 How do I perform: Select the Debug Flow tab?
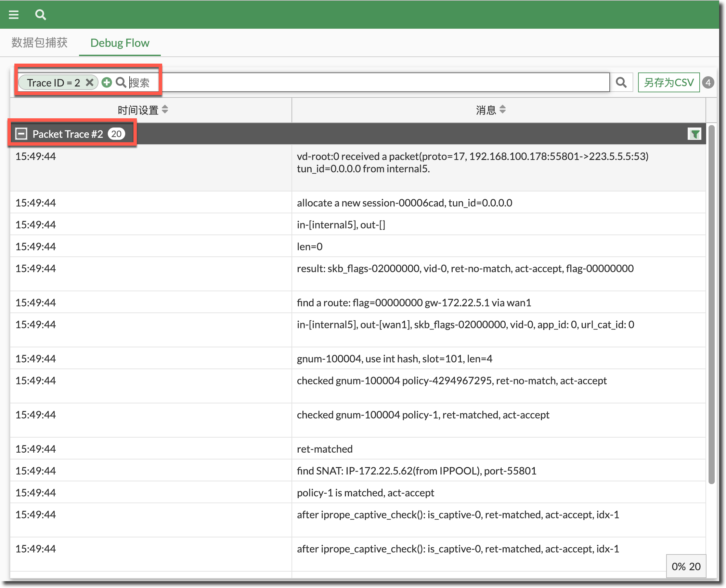coord(120,43)
